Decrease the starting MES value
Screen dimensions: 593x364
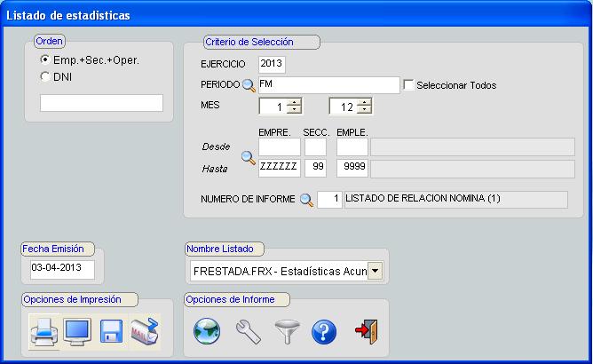click(294, 110)
